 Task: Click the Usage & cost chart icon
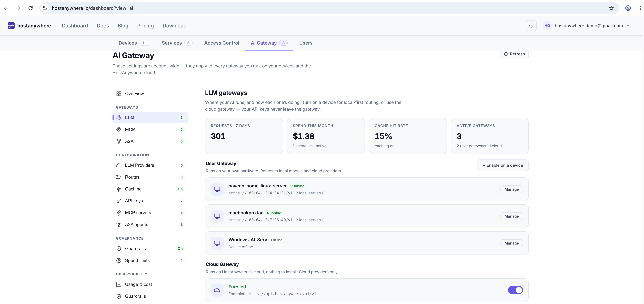[x=119, y=285]
